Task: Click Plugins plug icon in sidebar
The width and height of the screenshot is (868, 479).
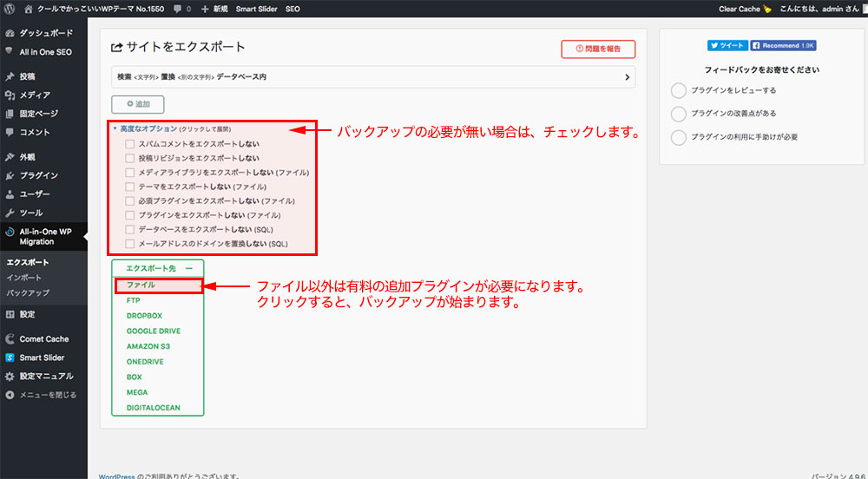Action: pos(10,176)
